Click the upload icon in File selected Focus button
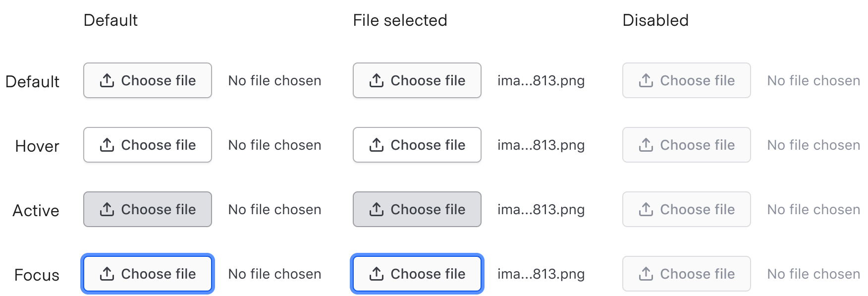This screenshot has height=296, width=868. tap(378, 274)
